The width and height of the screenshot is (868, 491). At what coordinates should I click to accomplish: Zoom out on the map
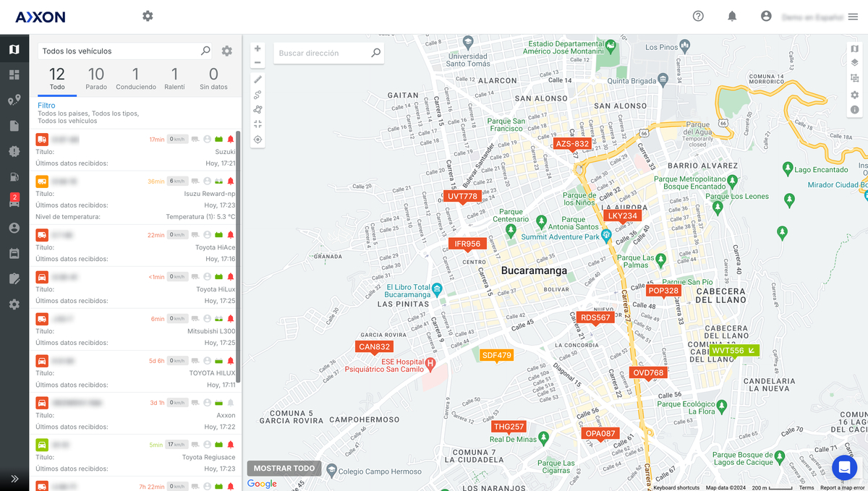click(x=258, y=62)
